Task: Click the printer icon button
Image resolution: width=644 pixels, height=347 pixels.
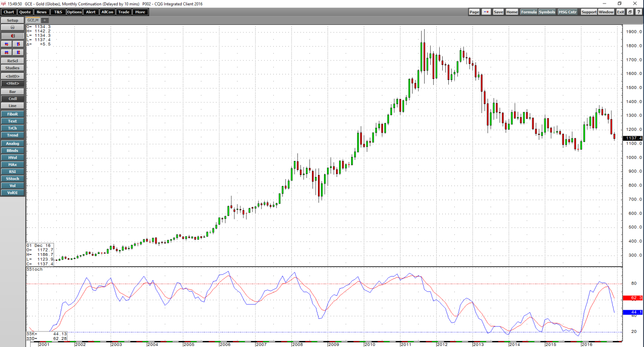Action: [13, 28]
